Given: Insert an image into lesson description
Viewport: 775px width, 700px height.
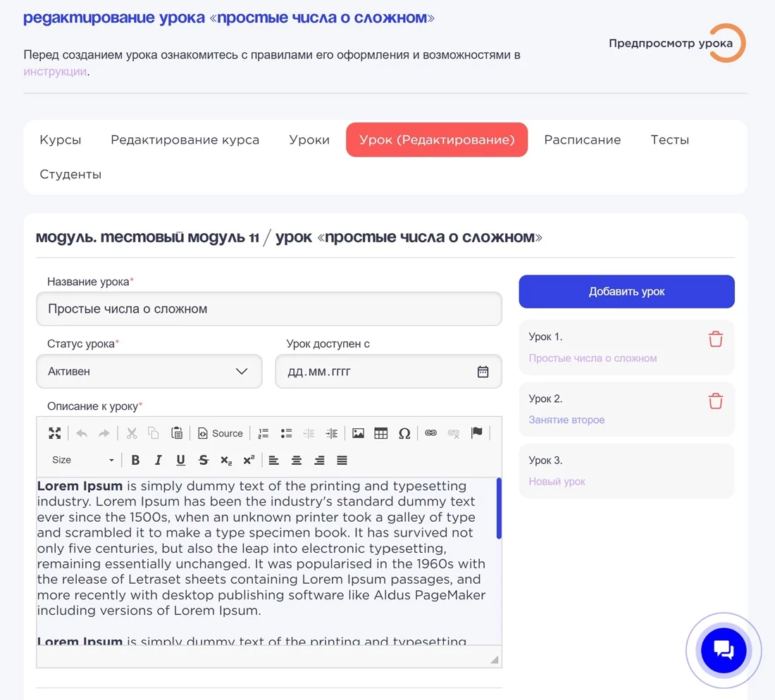Looking at the screenshot, I should point(358,433).
